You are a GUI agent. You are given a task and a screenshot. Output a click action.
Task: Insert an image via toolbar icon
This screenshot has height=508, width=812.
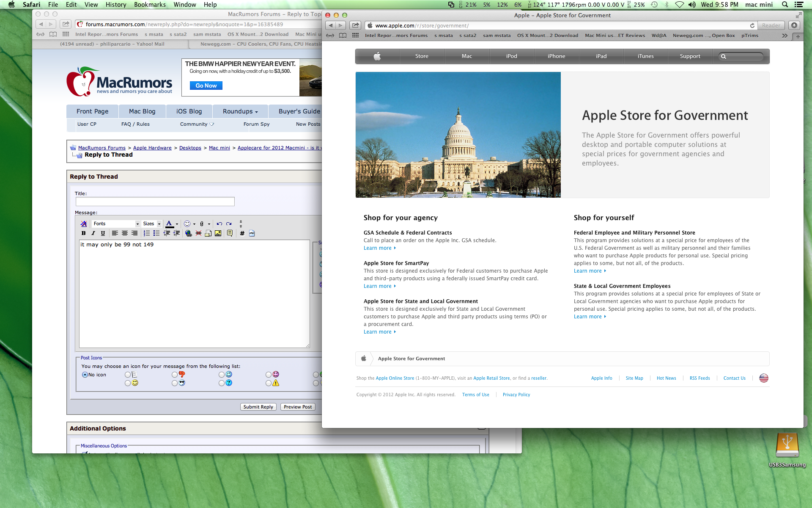click(218, 233)
